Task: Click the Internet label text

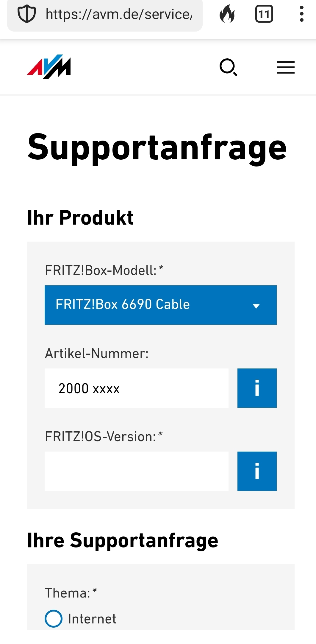Action: coord(92,619)
